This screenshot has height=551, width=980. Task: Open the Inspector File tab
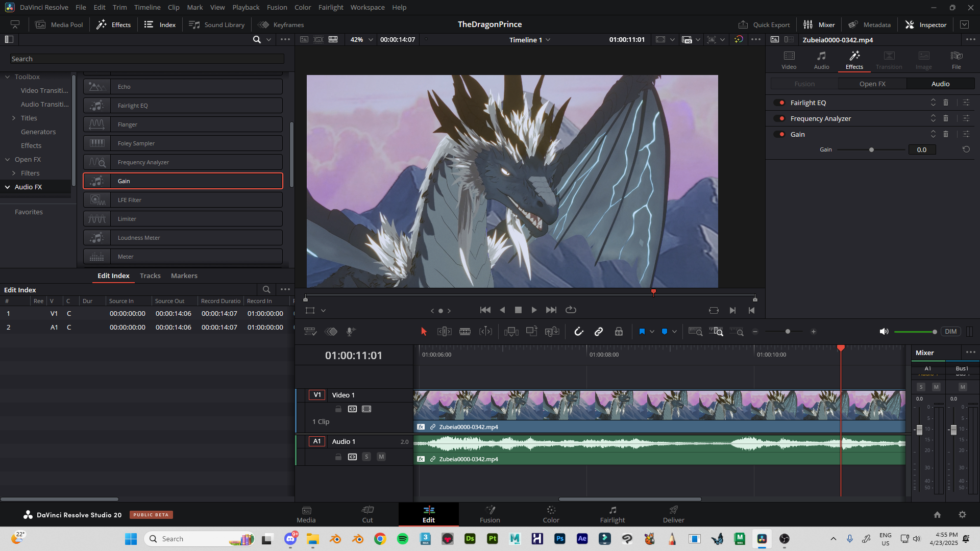(957, 60)
